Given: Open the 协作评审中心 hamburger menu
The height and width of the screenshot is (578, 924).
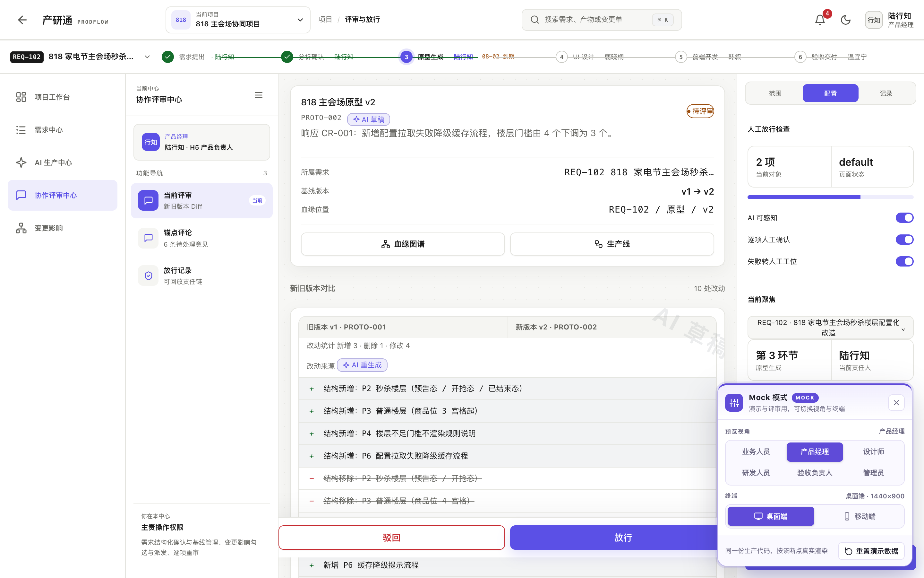Looking at the screenshot, I should pyautogui.click(x=259, y=95).
